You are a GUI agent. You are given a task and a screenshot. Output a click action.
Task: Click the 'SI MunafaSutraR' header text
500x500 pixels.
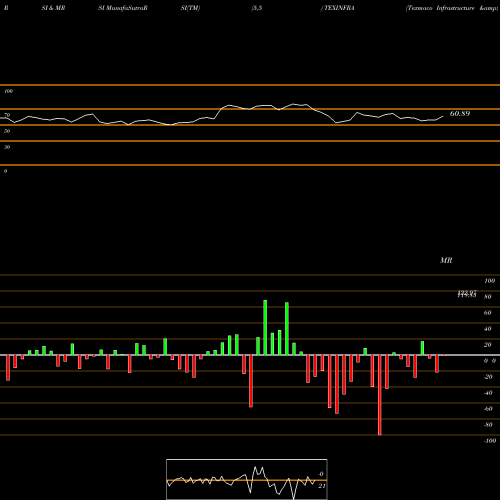pos(123,8)
